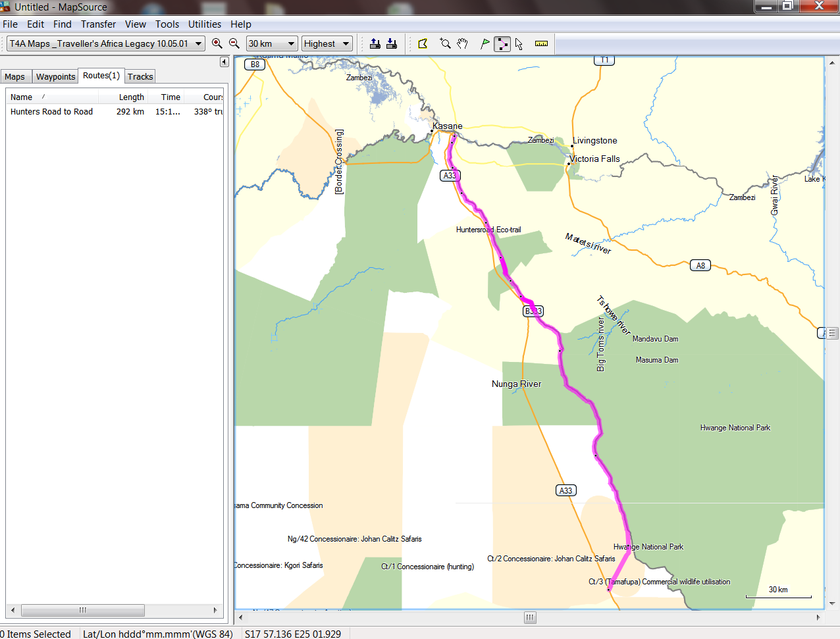Open the Utilities menu
The image size is (840, 639).
(204, 24)
